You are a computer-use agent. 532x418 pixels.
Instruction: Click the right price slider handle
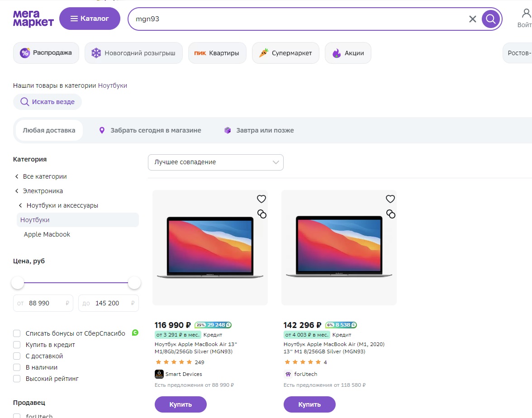pyautogui.click(x=134, y=283)
